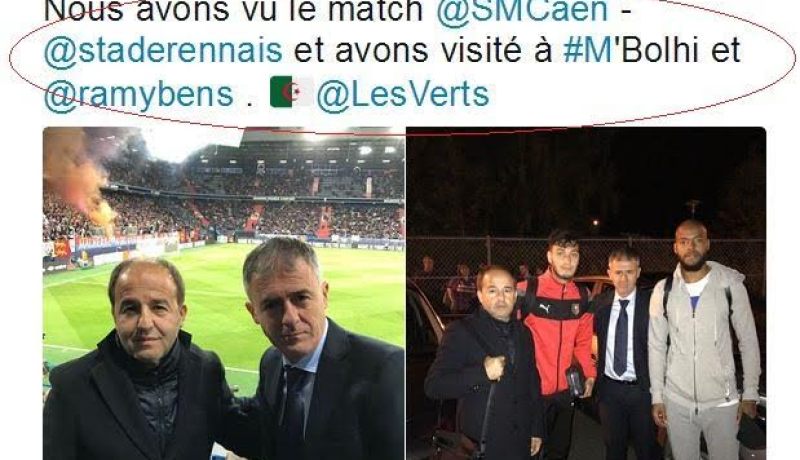The height and width of the screenshot is (460, 800).
Task: Visit the @ramybens mention link
Action: coord(139,95)
